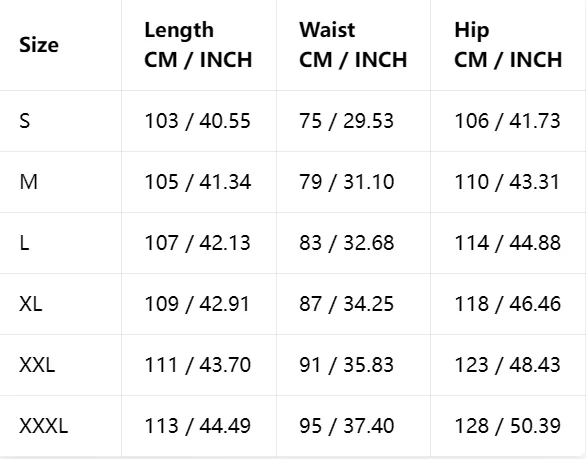Select the 79 / 31.10 waist cell
This screenshot has height=459, width=586.
coord(346,182)
